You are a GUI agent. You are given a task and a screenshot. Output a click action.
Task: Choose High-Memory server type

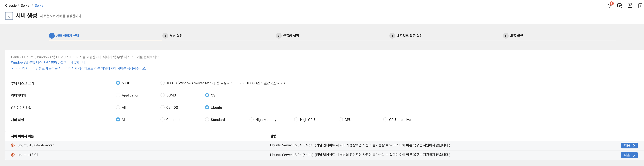point(251,120)
